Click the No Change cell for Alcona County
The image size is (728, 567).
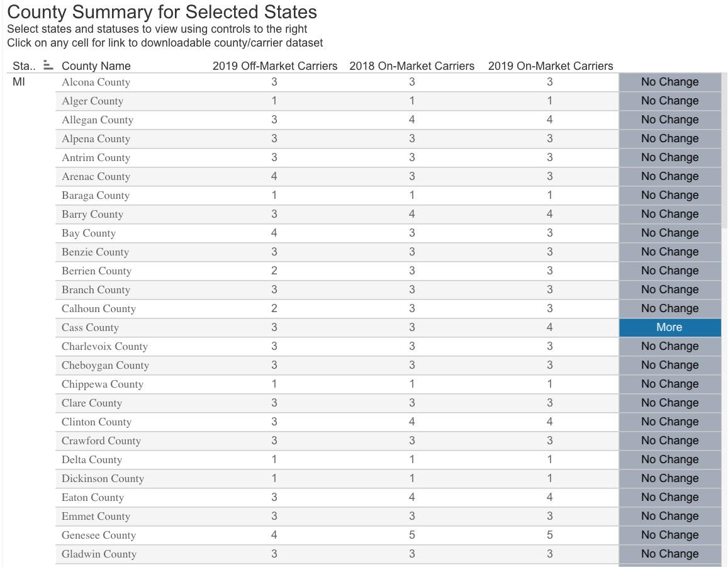pos(669,82)
